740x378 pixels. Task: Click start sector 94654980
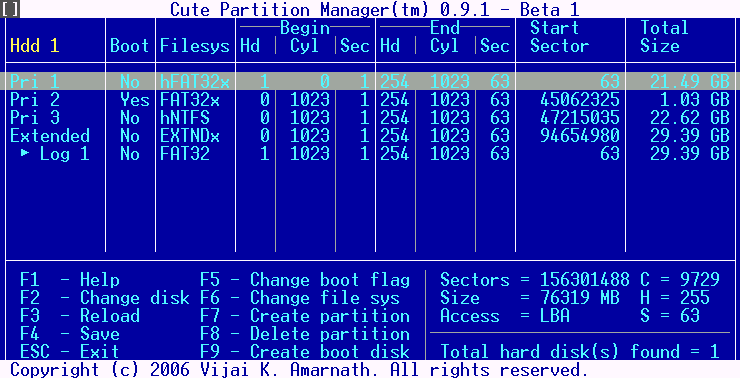(580, 135)
